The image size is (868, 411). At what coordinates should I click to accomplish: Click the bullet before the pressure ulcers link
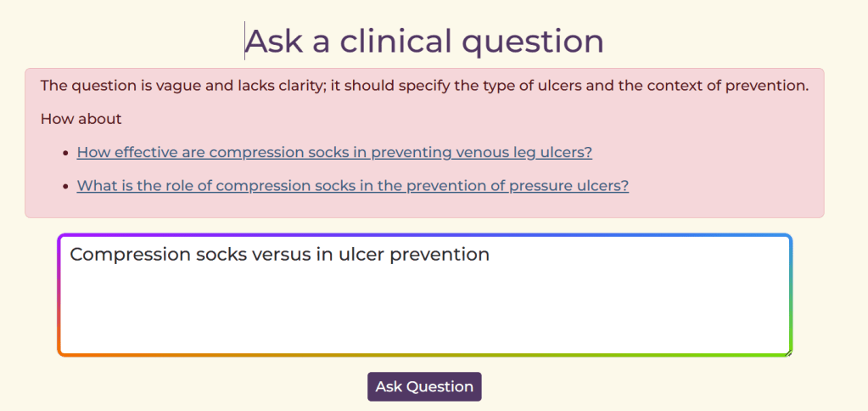pos(65,187)
